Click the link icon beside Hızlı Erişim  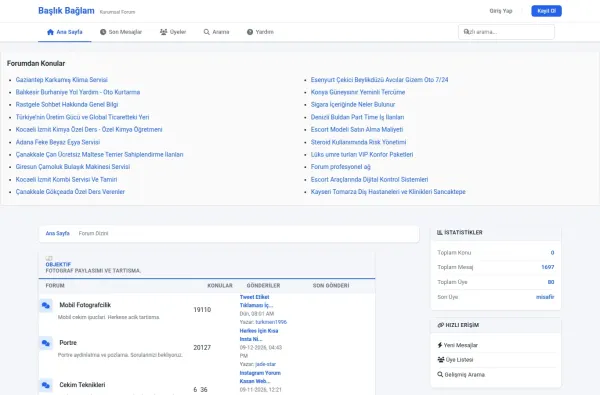(440, 325)
